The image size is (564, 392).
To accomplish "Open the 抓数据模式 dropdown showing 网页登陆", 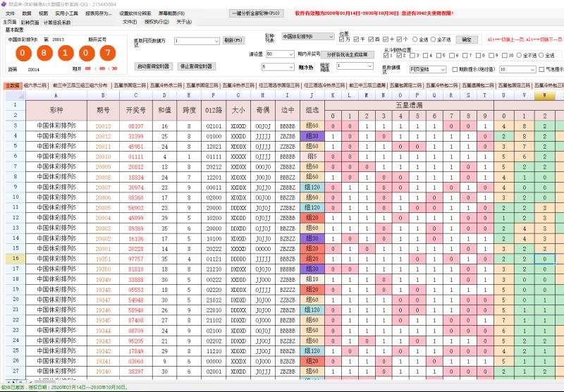I will click(x=428, y=69).
